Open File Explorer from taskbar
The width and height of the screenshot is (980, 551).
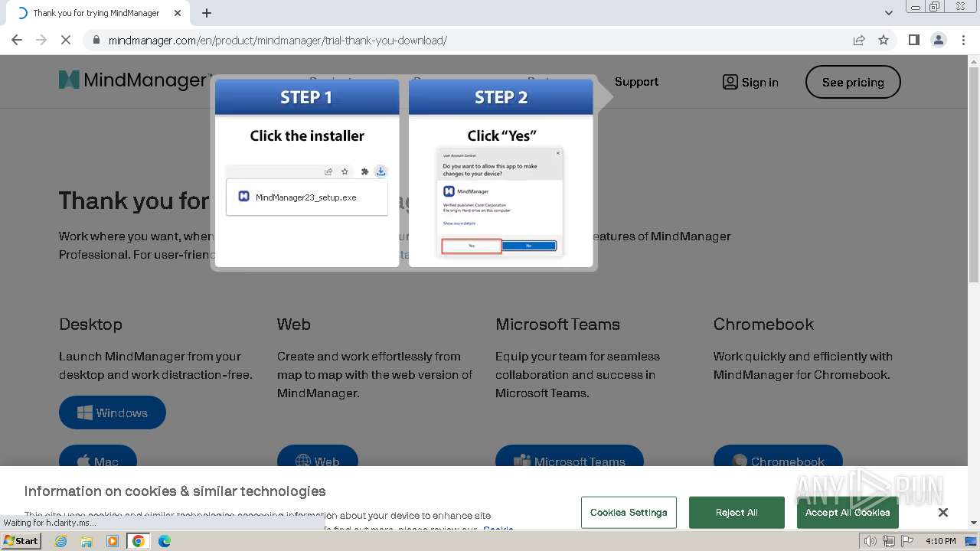(x=87, y=541)
